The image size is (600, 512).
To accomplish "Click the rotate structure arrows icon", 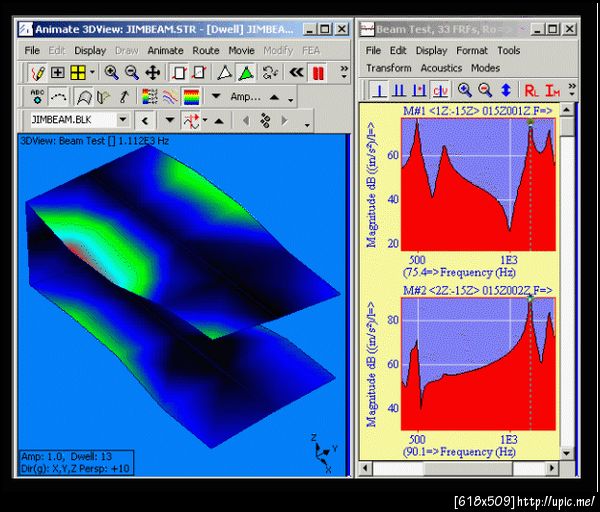I will click(270, 73).
